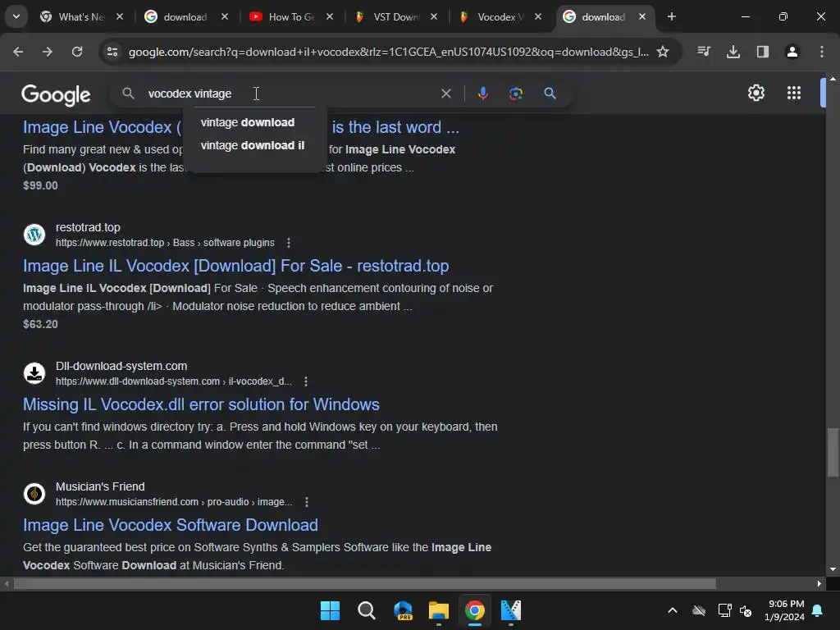The width and height of the screenshot is (840, 630).
Task: Open media controls icon in toolbar
Action: point(704,52)
